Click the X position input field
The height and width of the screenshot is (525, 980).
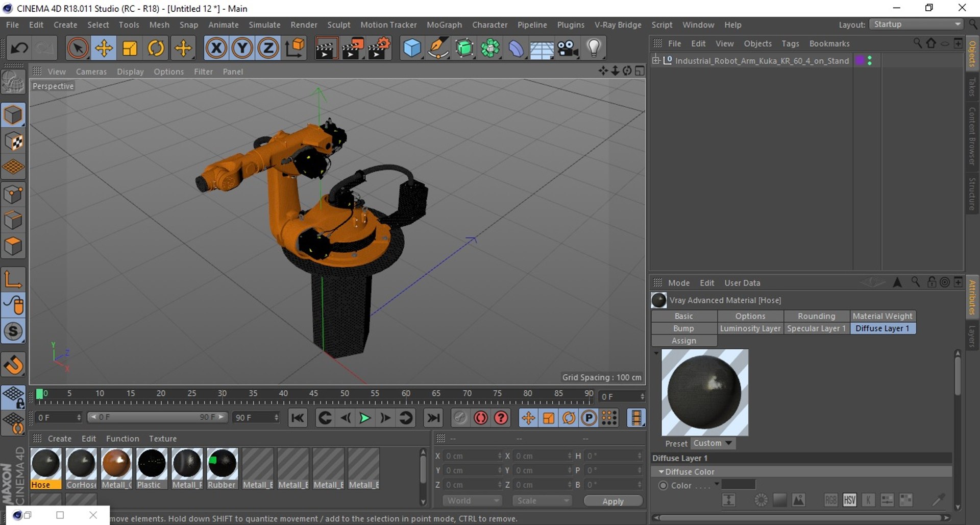(473, 456)
